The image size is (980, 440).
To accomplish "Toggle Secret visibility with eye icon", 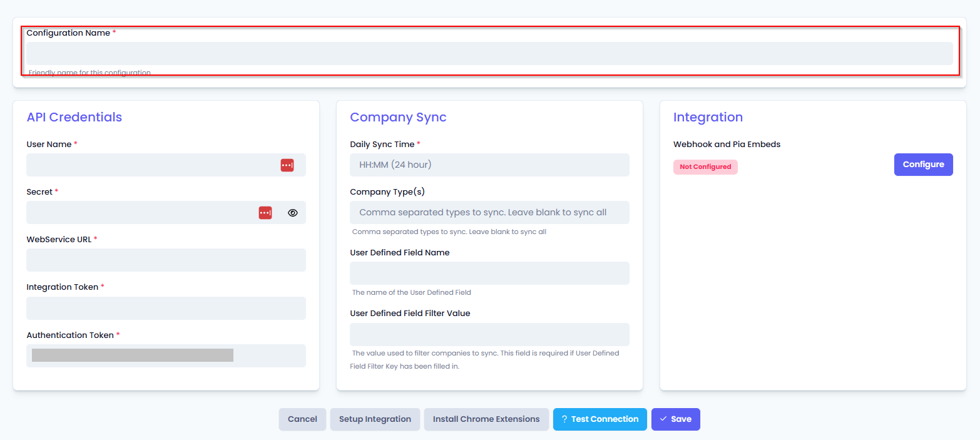I will [293, 213].
